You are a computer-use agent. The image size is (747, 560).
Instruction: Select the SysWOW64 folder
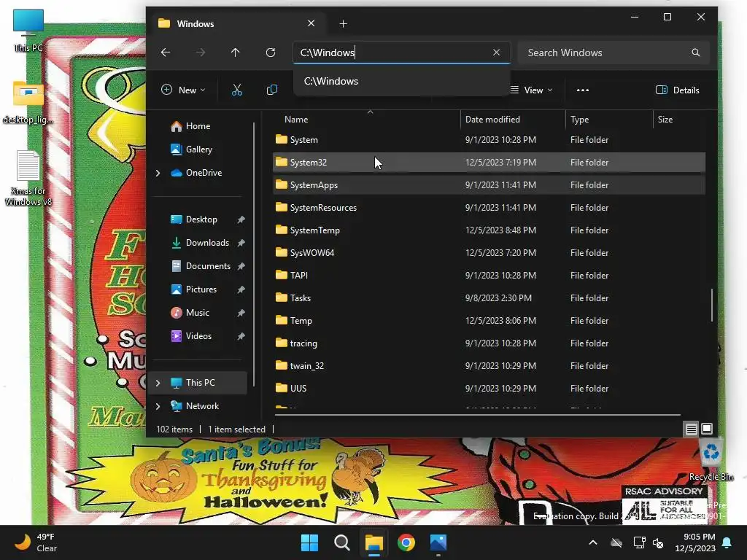[489, 253]
